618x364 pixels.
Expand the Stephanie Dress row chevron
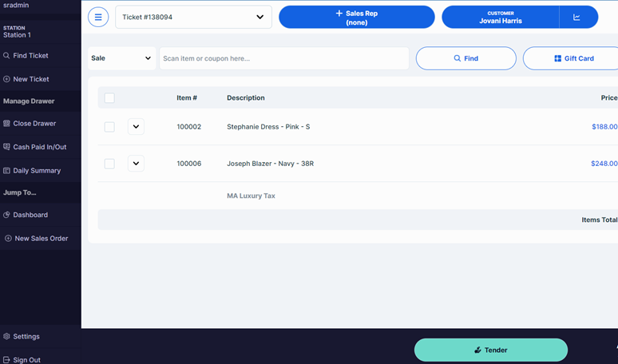click(136, 127)
